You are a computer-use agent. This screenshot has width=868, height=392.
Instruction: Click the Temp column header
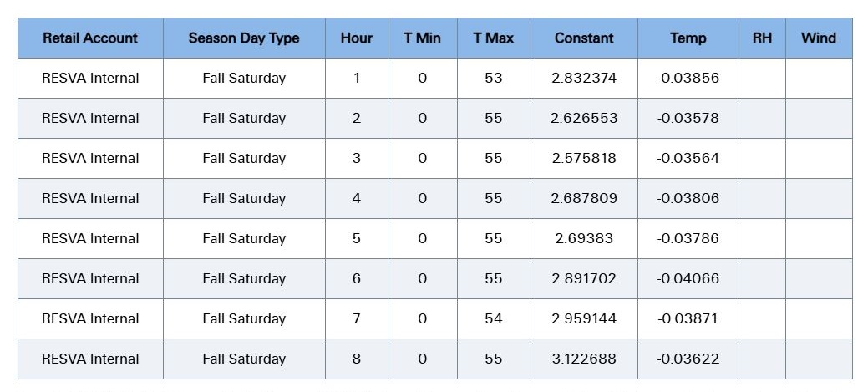(688, 38)
